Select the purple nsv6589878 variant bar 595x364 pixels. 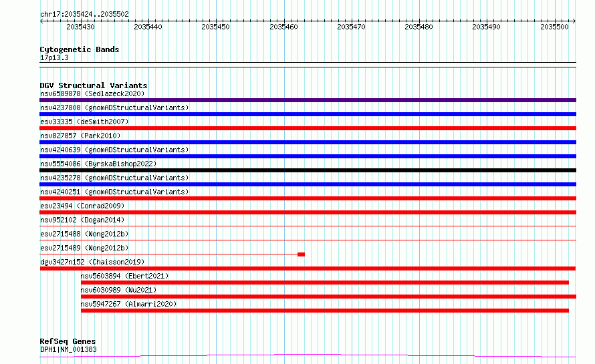click(x=308, y=100)
